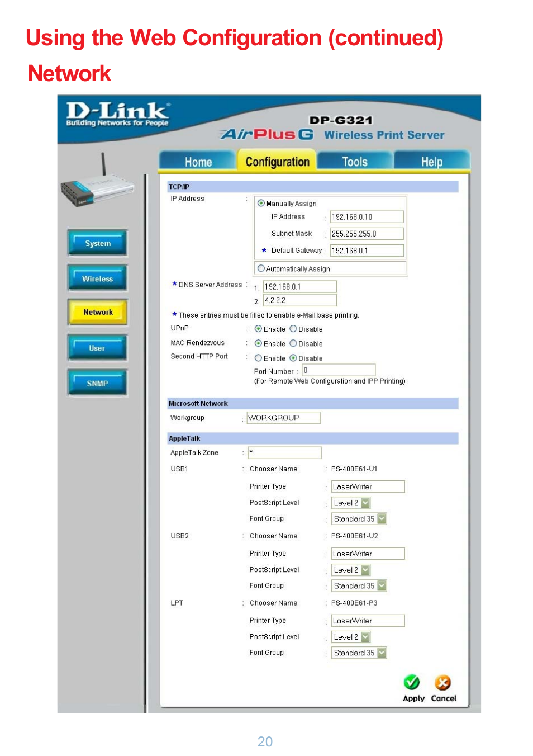
Task: Open the Tools tab
Action: pyautogui.click(x=355, y=162)
